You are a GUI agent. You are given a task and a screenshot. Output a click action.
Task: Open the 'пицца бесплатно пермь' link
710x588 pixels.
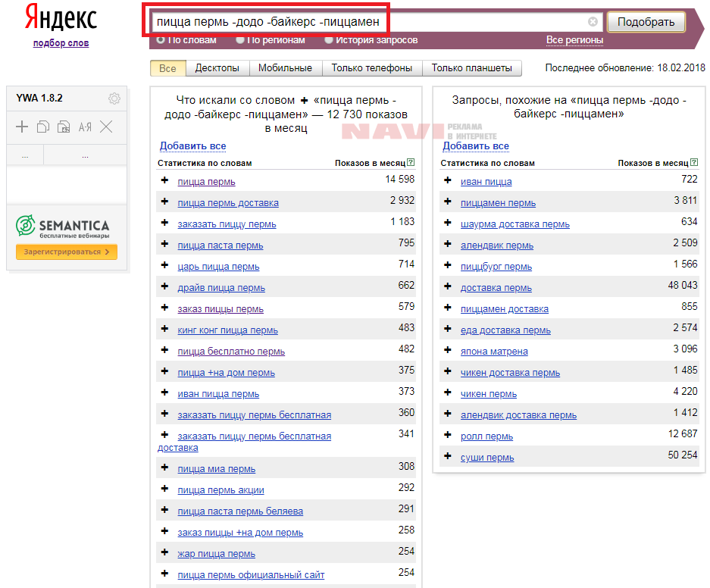click(231, 352)
